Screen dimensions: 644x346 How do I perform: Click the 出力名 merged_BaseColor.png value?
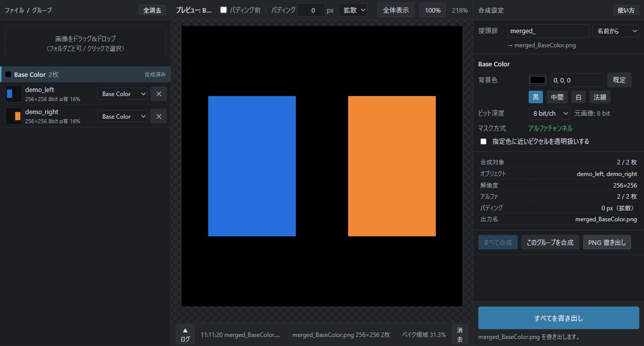point(606,219)
